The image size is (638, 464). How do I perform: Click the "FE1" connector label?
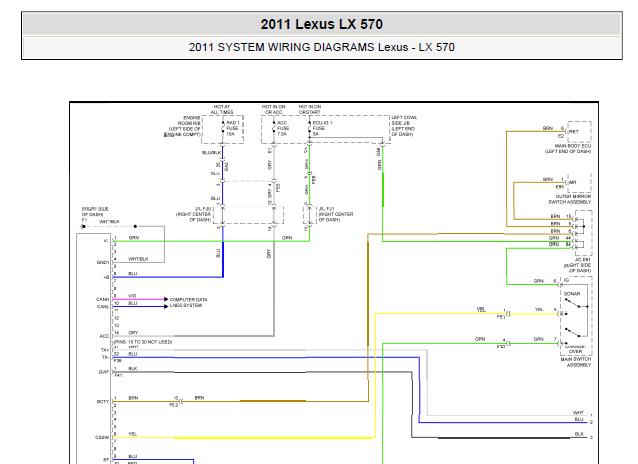[x=500, y=317]
